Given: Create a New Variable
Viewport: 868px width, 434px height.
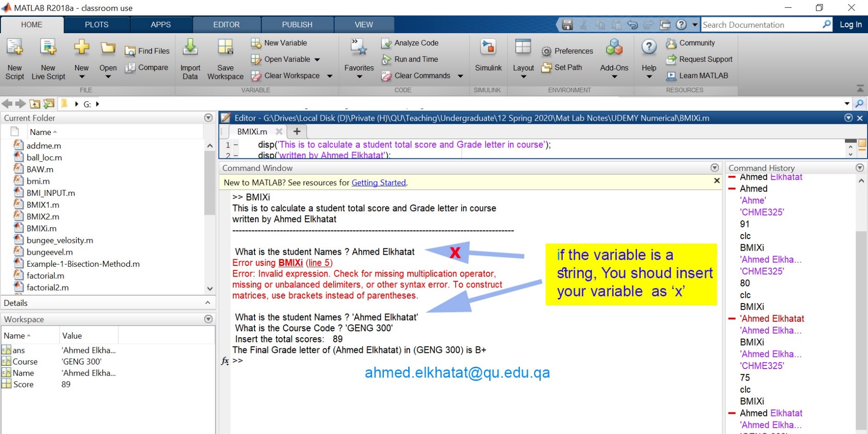Looking at the screenshot, I should (x=279, y=43).
